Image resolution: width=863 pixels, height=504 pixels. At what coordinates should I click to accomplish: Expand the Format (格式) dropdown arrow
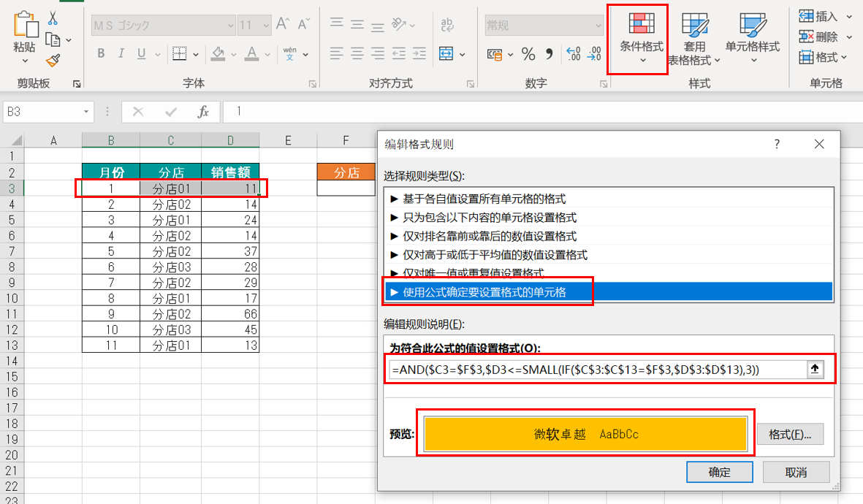pos(844,57)
